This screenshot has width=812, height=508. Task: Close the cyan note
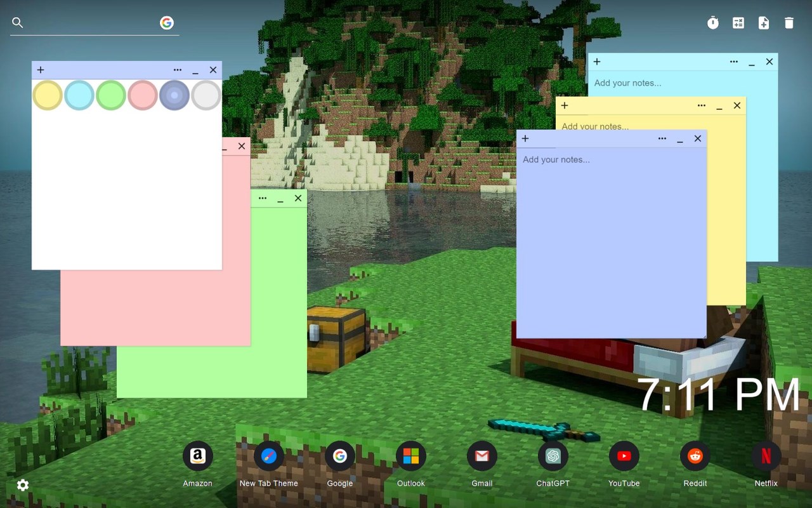(x=769, y=62)
